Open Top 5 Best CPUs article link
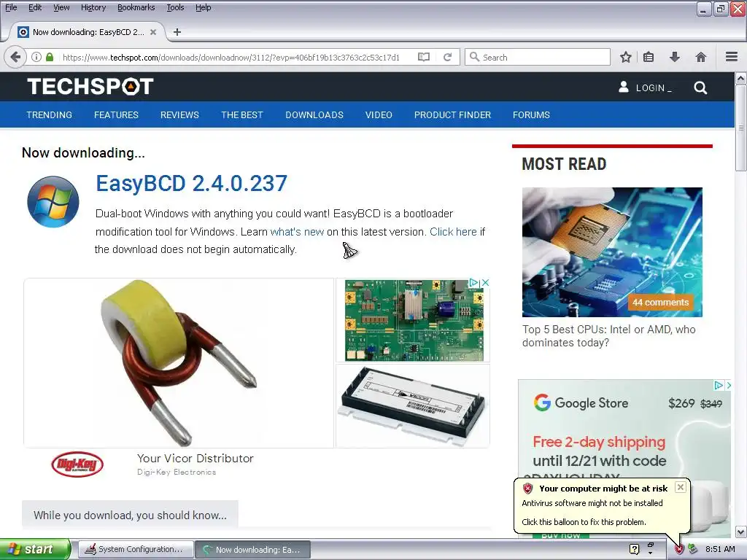Image resolution: width=747 pixels, height=560 pixels. click(x=609, y=336)
